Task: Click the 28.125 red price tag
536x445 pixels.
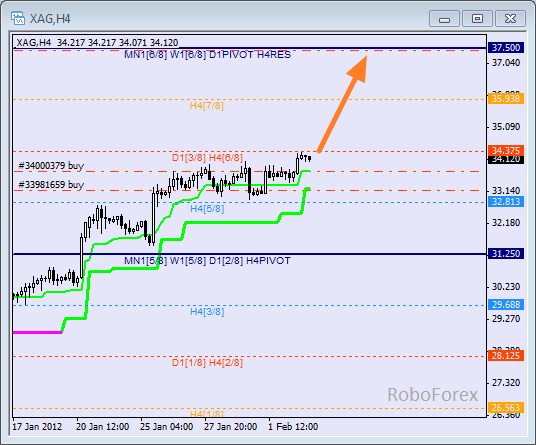Action: coord(506,356)
